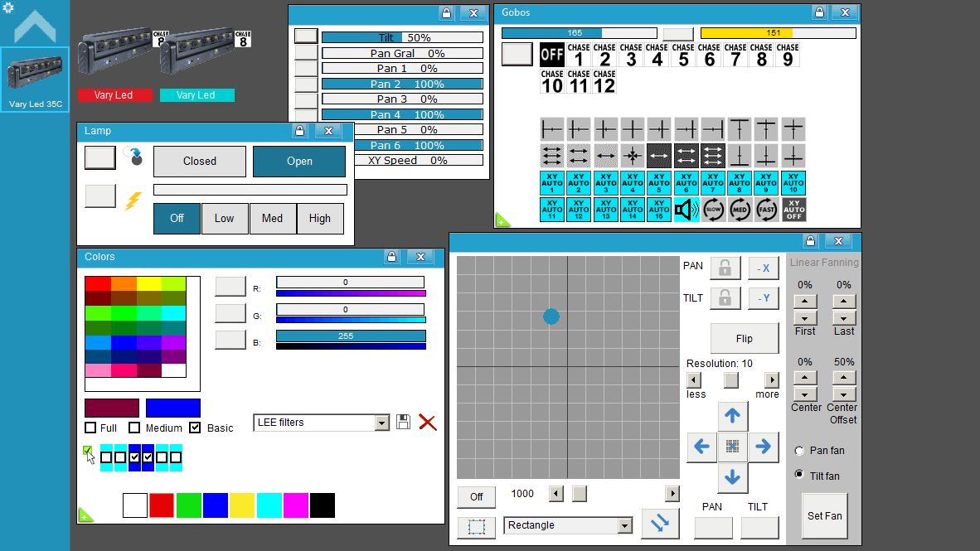Toggle the PAN lock
The height and width of the screenshot is (551, 980).
(725, 268)
